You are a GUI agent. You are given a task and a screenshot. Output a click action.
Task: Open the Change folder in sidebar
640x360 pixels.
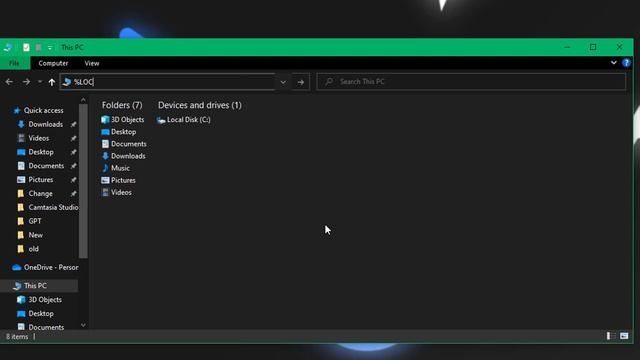(x=40, y=193)
